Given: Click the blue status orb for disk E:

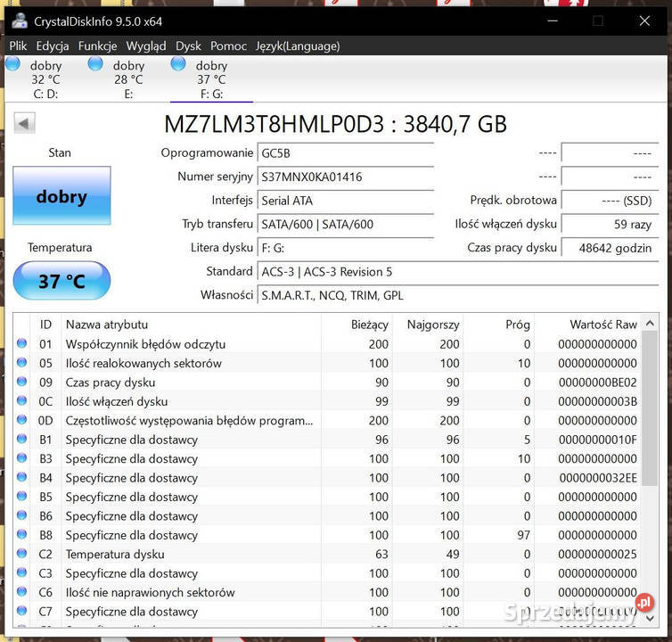Looking at the screenshot, I should [x=95, y=64].
